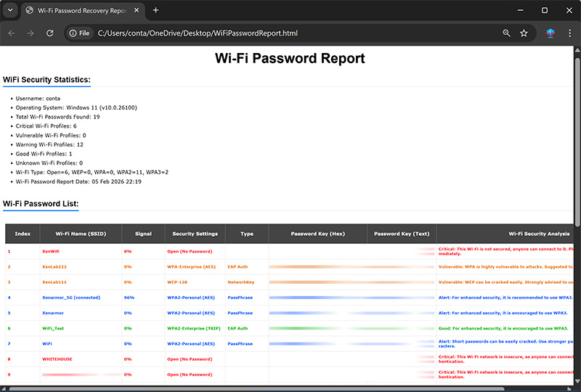The image size is (581, 392).
Task: Open a new browser tab
Action: click(155, 10)
